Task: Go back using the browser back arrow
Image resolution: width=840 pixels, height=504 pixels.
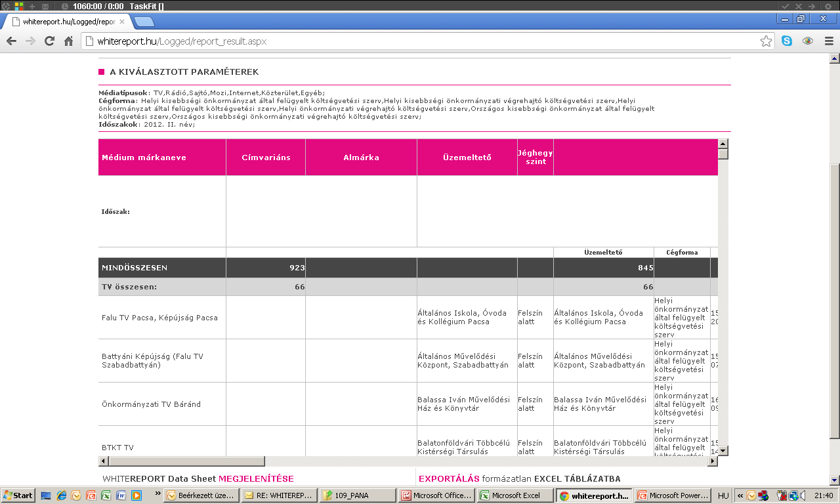Action: tap(11, 41)
